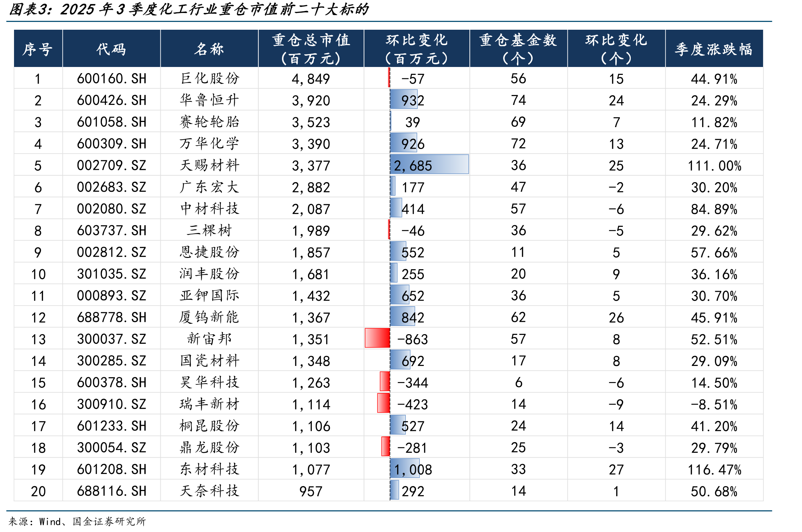Select the name 国瓷材料
802x532 pixels.
click(209, 361)
